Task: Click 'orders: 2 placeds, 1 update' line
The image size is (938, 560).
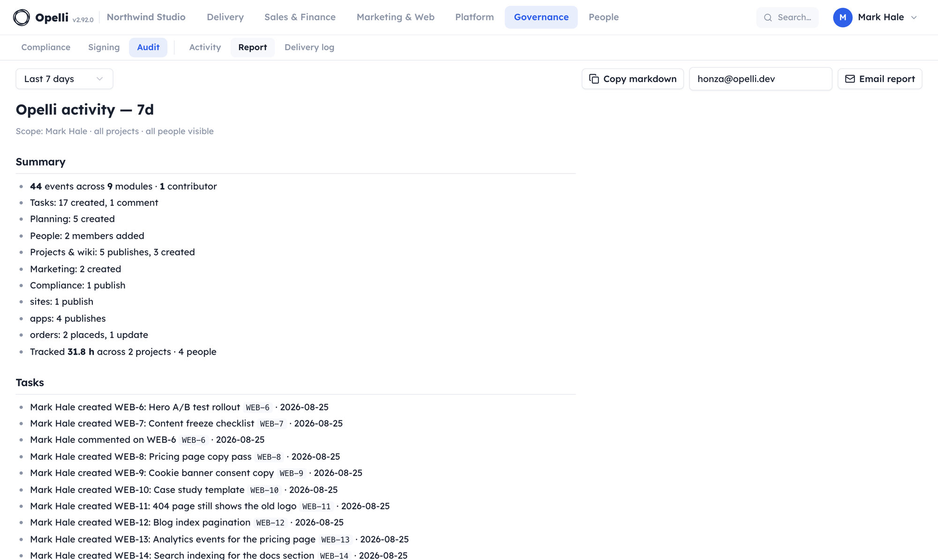Action: coord(89,335)
